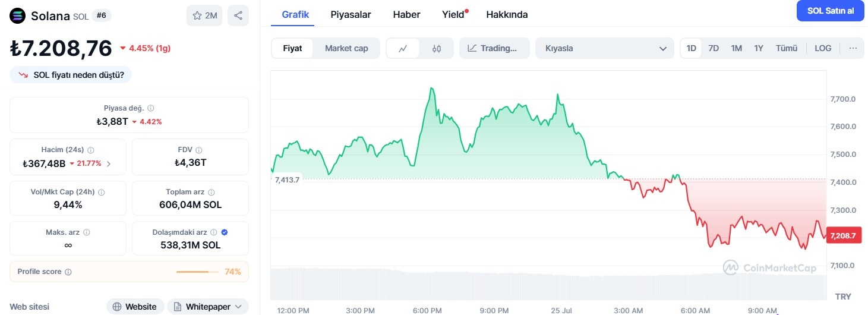The image size is (868, 315).
Task: Info icon beside Toplam arz
Action: click(x=212, y=193)
